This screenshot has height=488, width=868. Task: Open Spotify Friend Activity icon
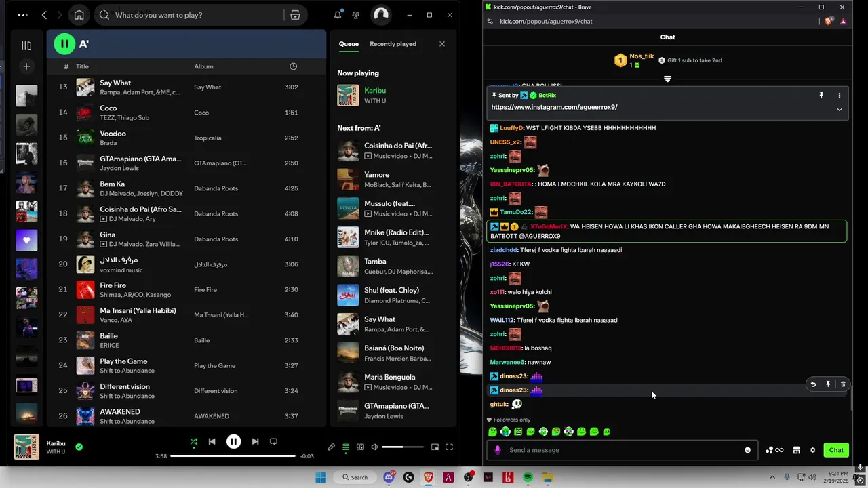click(x=356, y=15)
